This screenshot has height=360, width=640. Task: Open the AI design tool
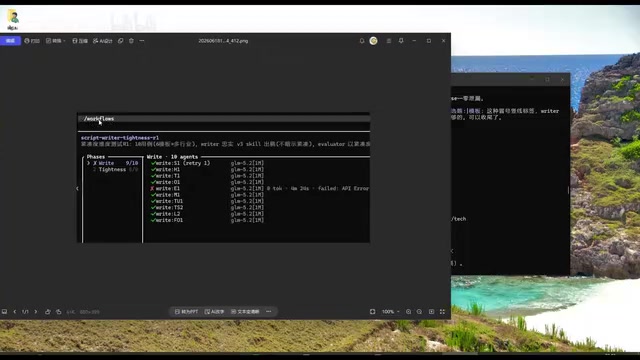point(102,41)
